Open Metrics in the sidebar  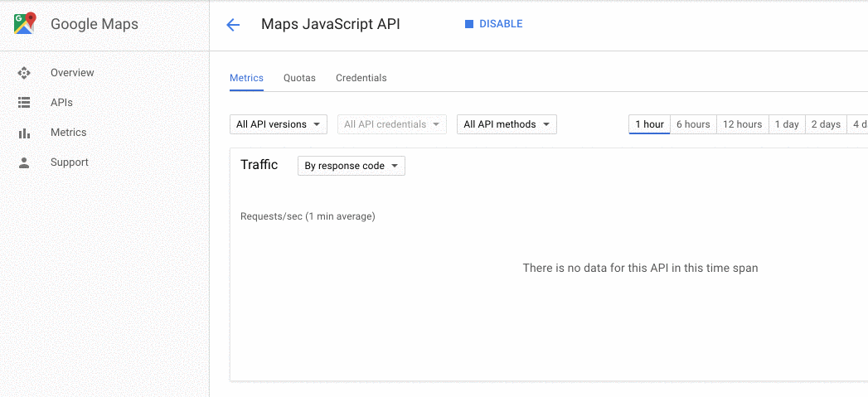(x=68, y=133)
